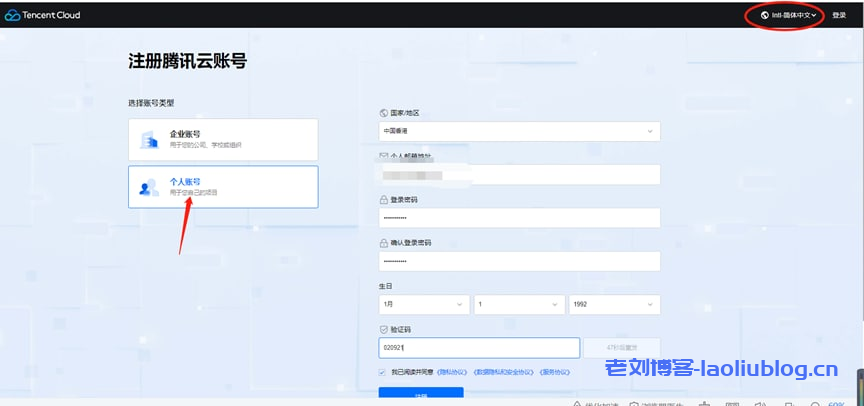Click into the 登录密码 password field

click(519, 218)
